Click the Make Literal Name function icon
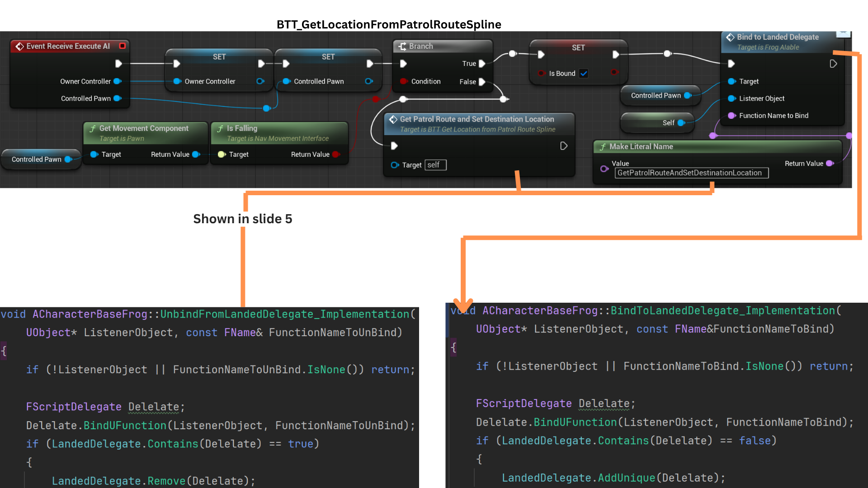The height and width of the screenshot is (488, 868). point(603,147)
